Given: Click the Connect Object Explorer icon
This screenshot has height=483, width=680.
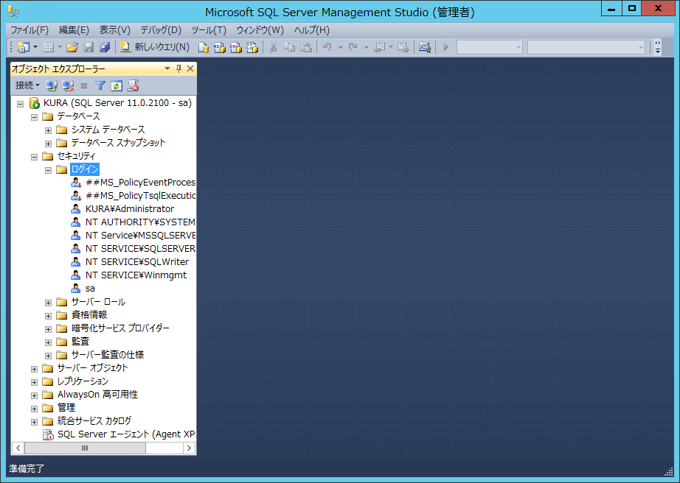Looking at the screenshot, I should point(52,86).
